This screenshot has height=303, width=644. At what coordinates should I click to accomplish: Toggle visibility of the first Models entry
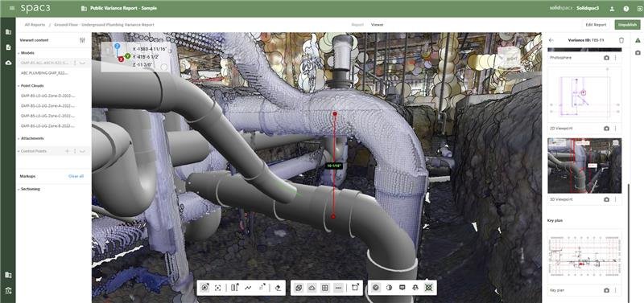pos(83,63)
